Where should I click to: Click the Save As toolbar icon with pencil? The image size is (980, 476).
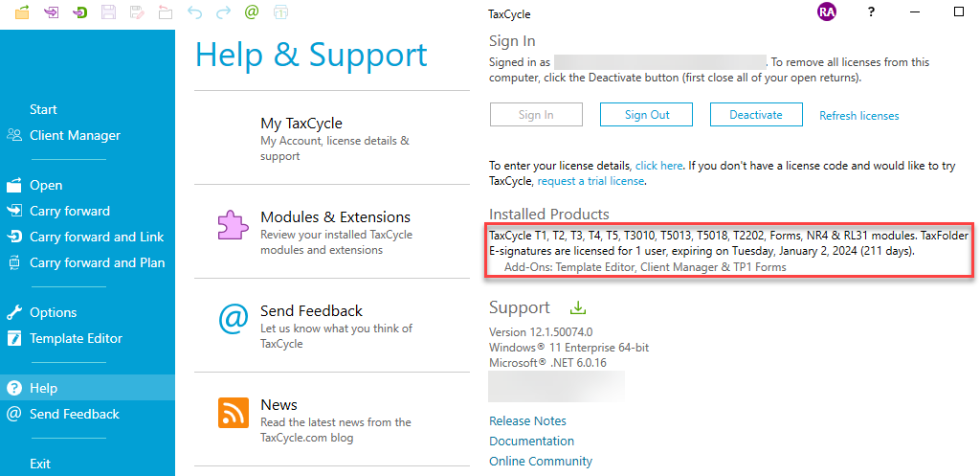tap(138, 11)
